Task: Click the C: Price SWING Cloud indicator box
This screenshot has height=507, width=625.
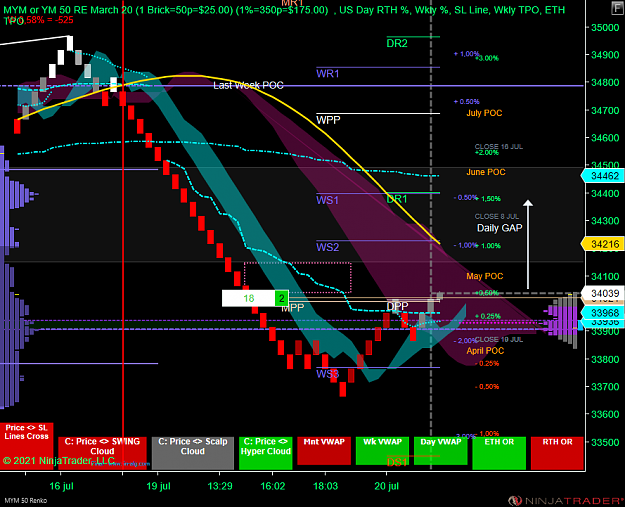Action: 102,453
